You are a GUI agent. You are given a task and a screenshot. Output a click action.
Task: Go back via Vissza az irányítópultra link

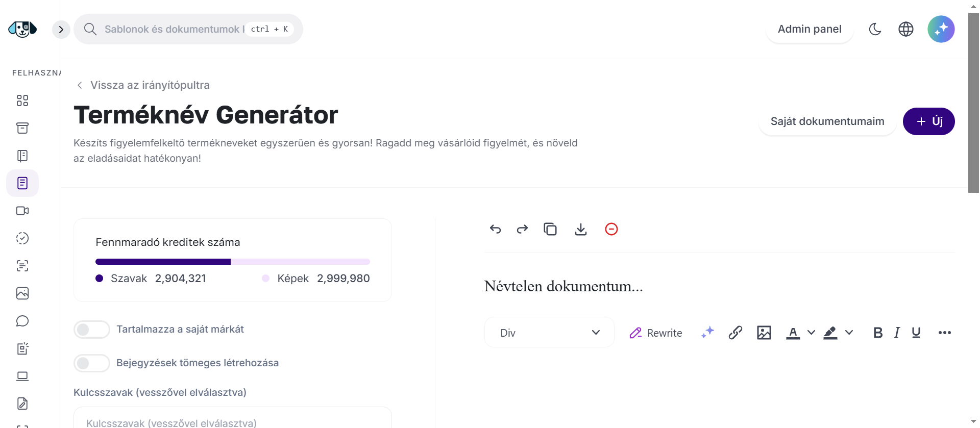click(x=150, y=85)
